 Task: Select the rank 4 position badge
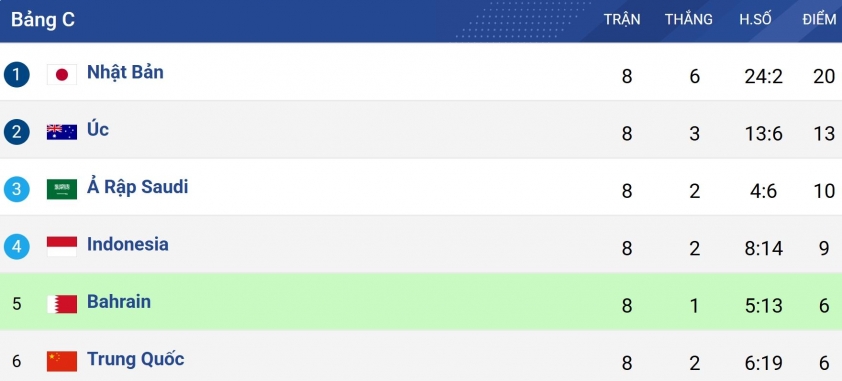(17, 247)
